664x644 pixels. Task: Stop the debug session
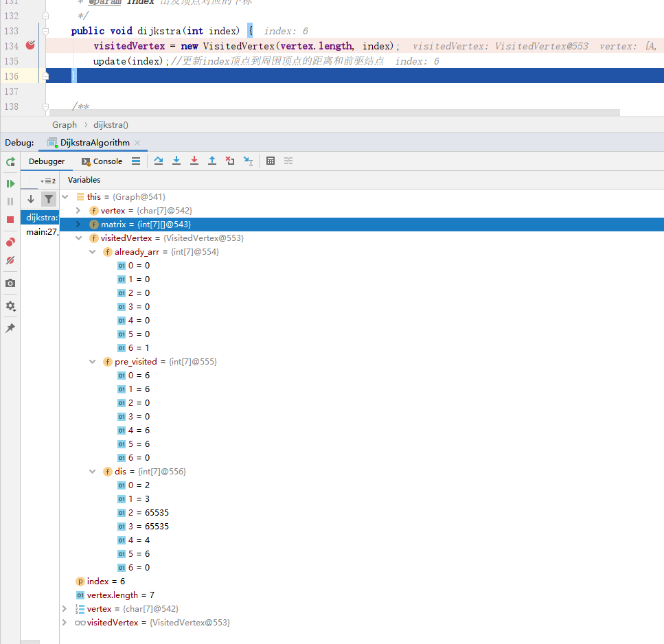pos(10,220)
